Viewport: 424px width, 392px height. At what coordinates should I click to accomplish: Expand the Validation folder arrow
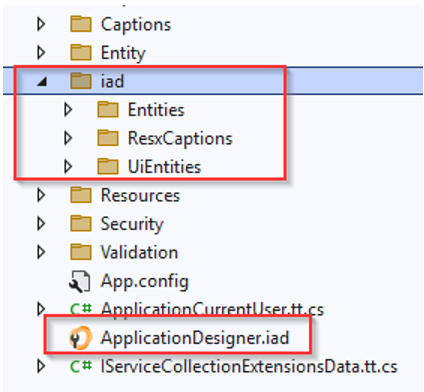pyautogui.click(x=41, y=252)
